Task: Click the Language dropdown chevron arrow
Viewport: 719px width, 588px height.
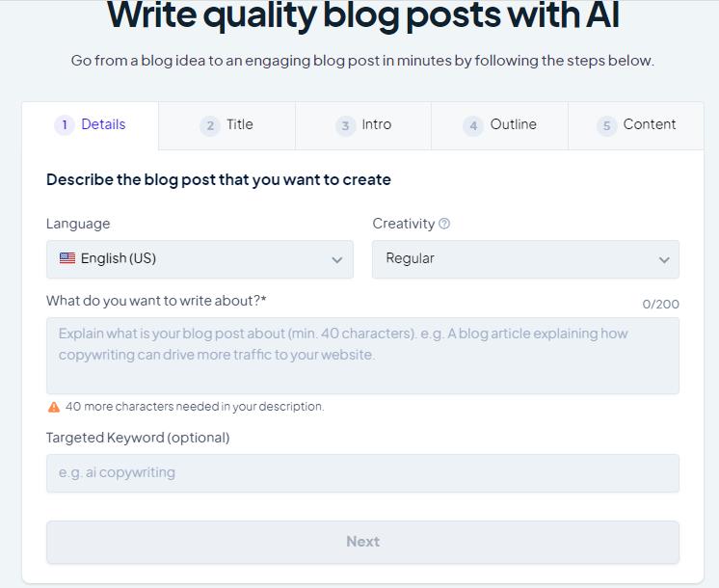Action: tap(337, 260)
